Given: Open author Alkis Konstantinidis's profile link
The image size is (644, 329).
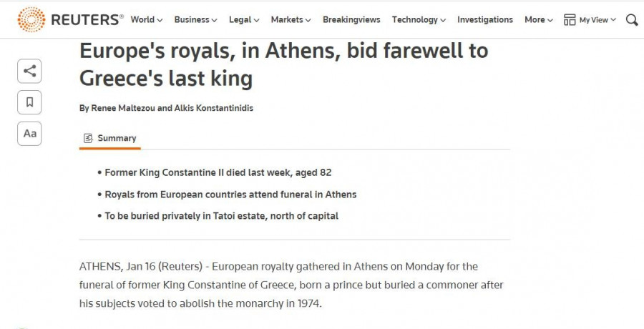Looking at the screenshot, I should coord(213,108).
